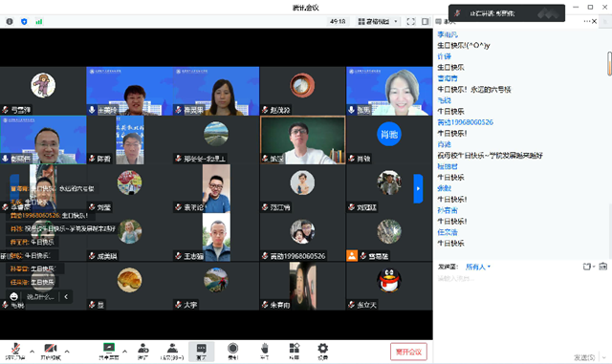Open the send-to recipient dropdown

coord(478,267)
